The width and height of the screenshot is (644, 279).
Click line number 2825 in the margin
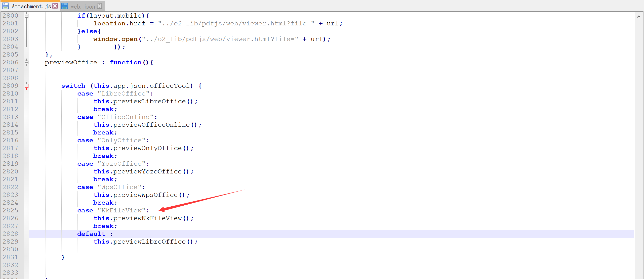click(x=10, y=210)
